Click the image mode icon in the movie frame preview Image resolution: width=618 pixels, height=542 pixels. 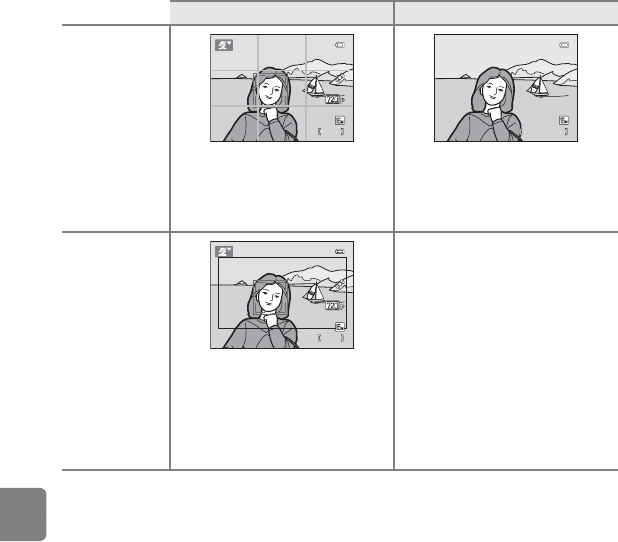click(340, 327)
